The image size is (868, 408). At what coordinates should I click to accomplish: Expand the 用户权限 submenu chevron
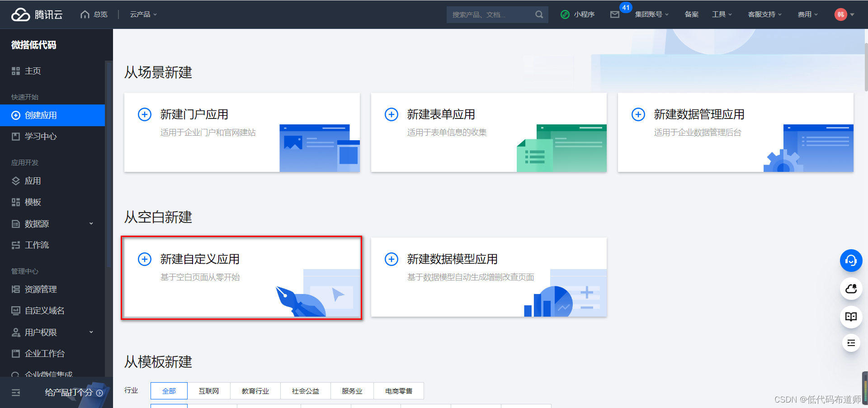pyautogui.click(x=91, y=332)
